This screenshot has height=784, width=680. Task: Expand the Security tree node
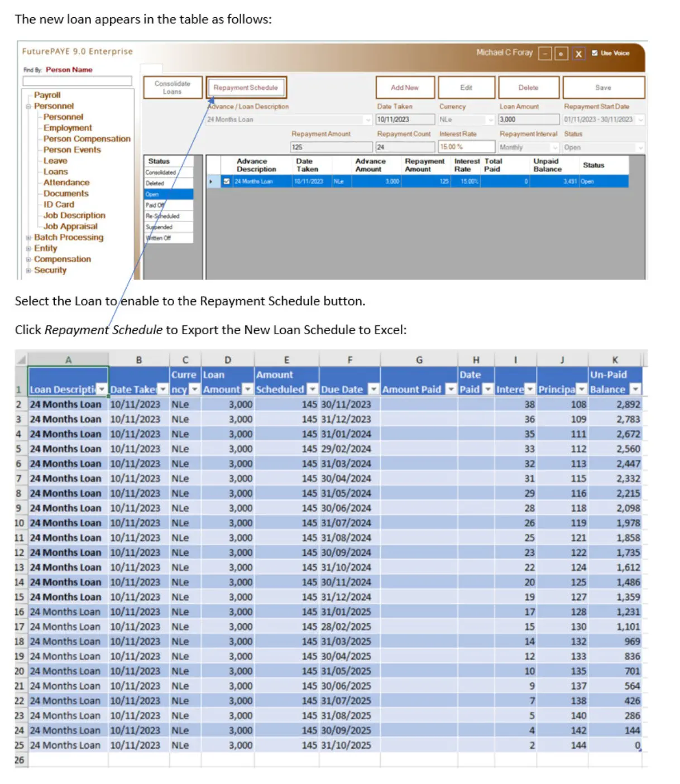click(x=28, y=270)
